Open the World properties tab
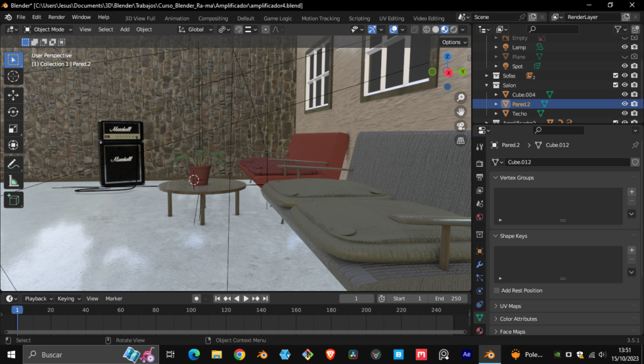 pos(479,217)
